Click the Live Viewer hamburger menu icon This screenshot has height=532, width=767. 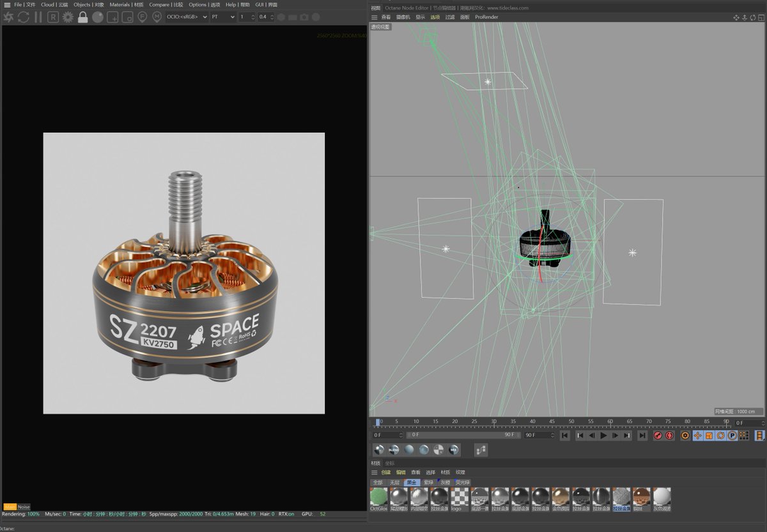click(x=7, y=4)
